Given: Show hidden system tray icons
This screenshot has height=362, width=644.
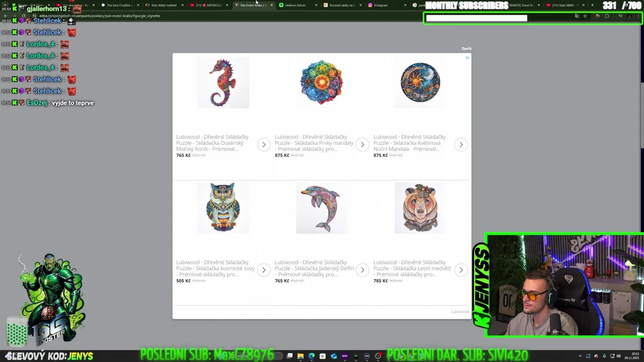Looking at the screenshot, I should pos(580,356).
